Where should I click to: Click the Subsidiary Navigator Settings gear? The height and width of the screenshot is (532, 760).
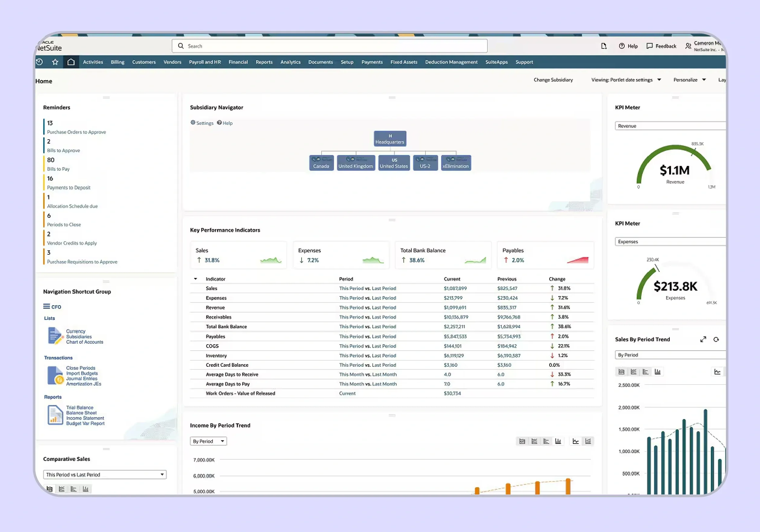click(x=193, y=123)
